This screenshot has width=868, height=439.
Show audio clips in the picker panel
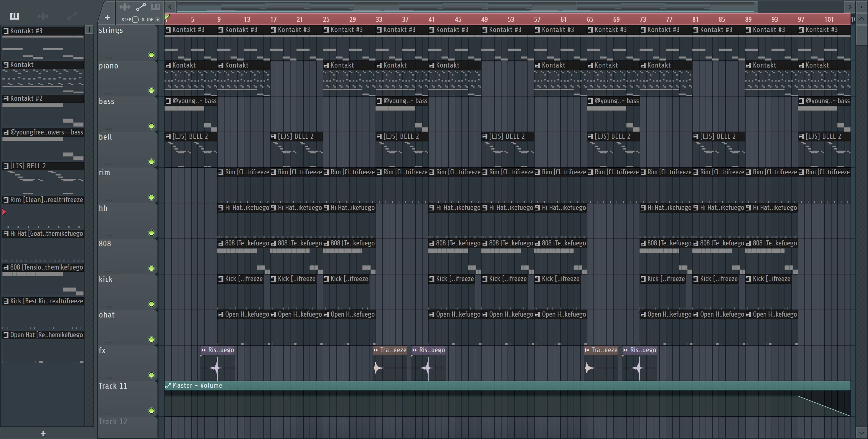tap(43, 16)
